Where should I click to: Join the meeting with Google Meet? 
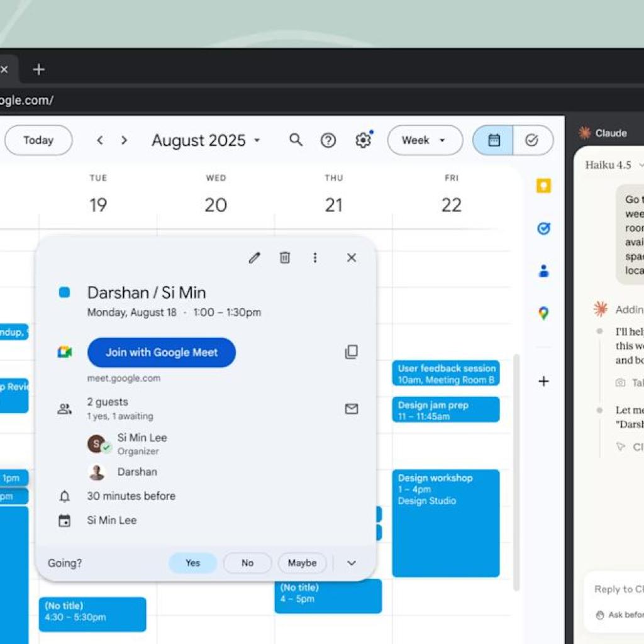click(x=161, y=352)
